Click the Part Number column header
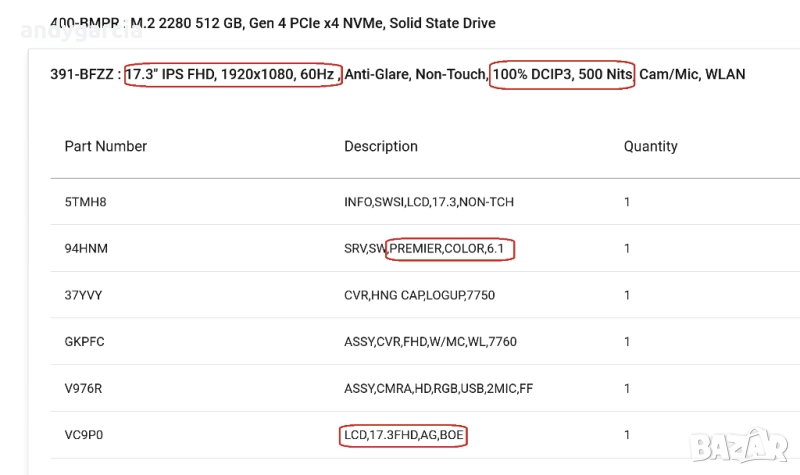Image resolution: width=800 pixels, height=475 pixels. 106,146
